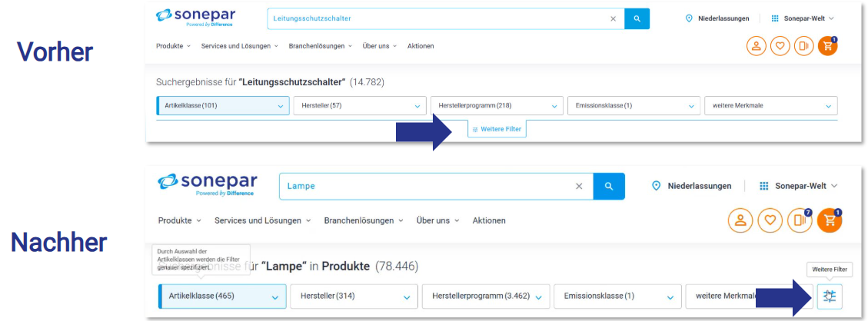Click the sonepar logo above the Leitungsschutzschalter search
The height and width of the screenshot is (321, 868).
tap(197, 18)
